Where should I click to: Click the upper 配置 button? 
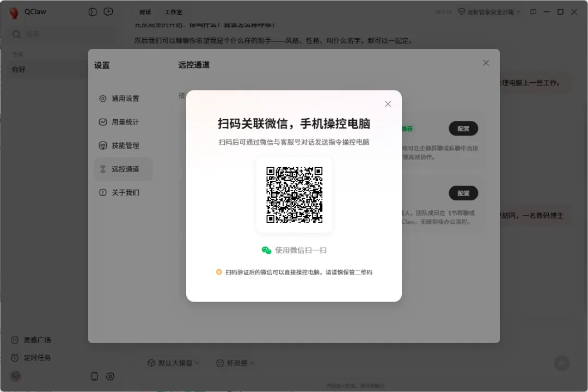463,128
